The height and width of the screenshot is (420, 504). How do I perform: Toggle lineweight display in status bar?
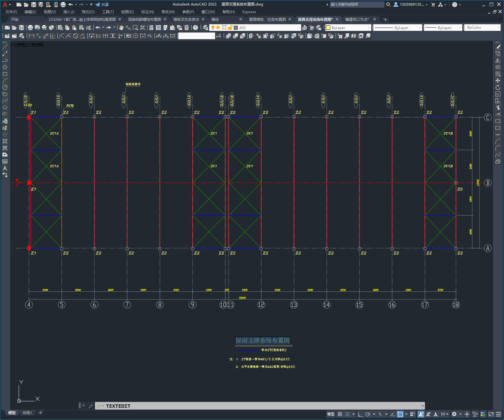413,414
